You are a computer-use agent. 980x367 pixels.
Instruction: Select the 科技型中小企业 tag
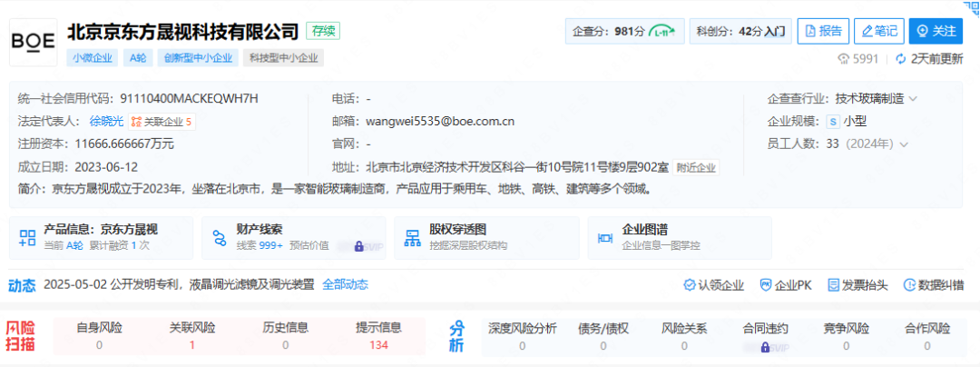[x=284, y=59]
